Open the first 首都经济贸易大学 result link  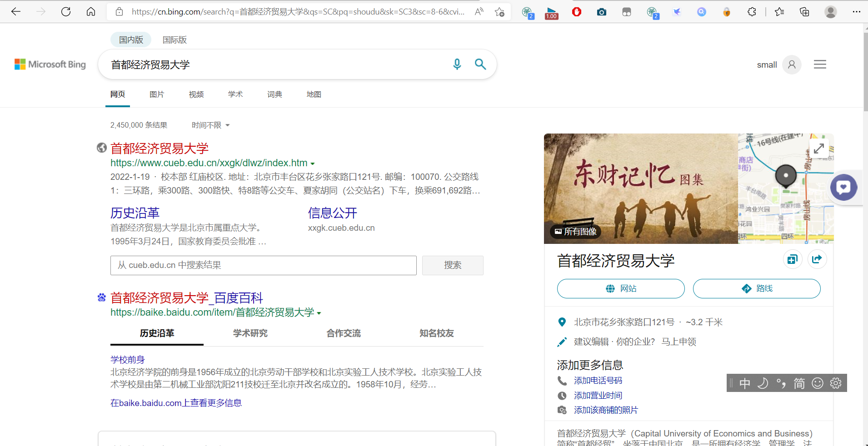point(160,148)
